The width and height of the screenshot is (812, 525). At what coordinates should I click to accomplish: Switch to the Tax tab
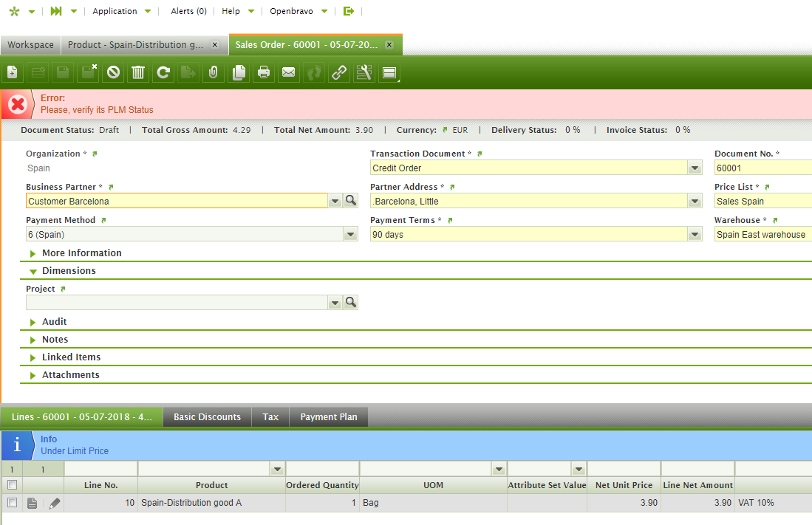pyautogui.click(x=270, y=417)
